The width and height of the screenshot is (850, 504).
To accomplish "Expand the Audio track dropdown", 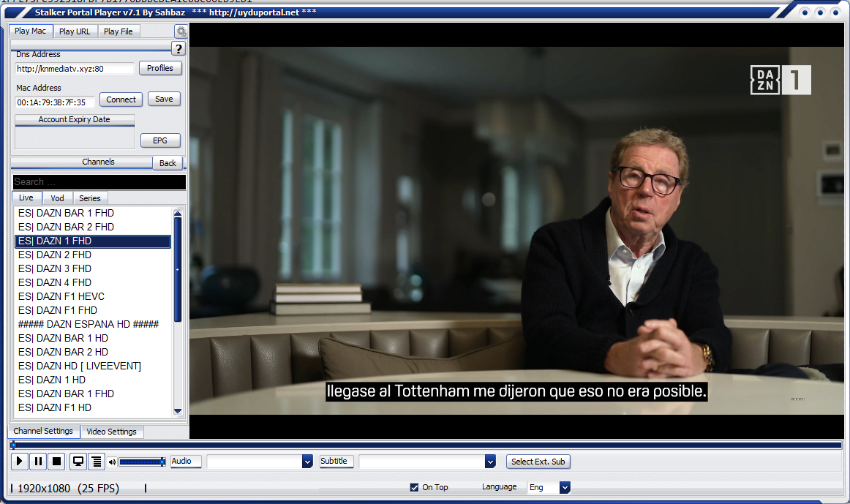I will (307, 462).
